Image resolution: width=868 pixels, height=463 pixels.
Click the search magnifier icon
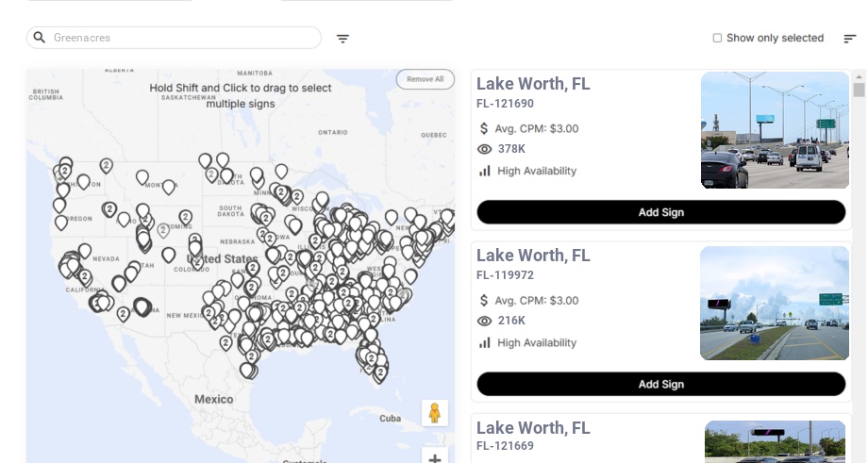[x=40, y=38]
